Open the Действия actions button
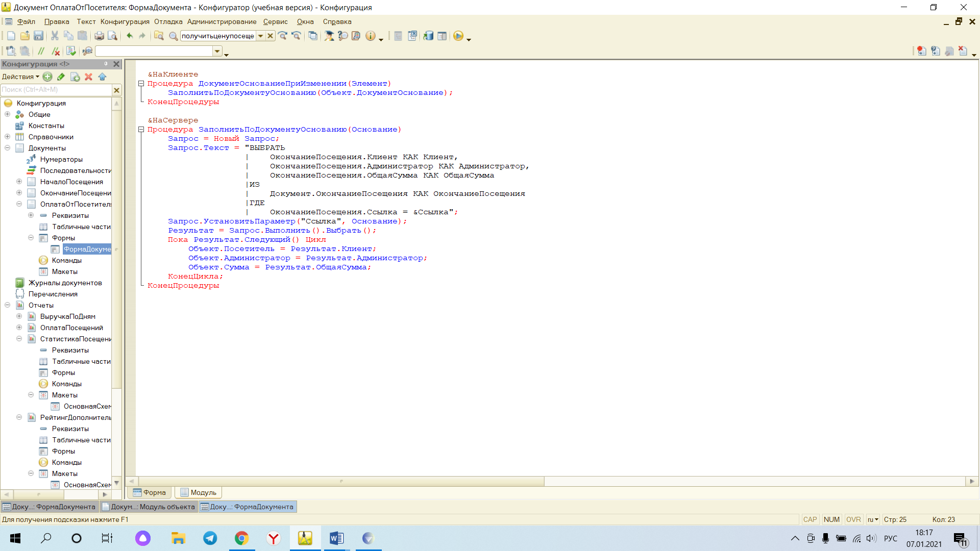Image resolution: width=980 pixels, height=551 pixels. pyautogui.click(x=20, y=77)
